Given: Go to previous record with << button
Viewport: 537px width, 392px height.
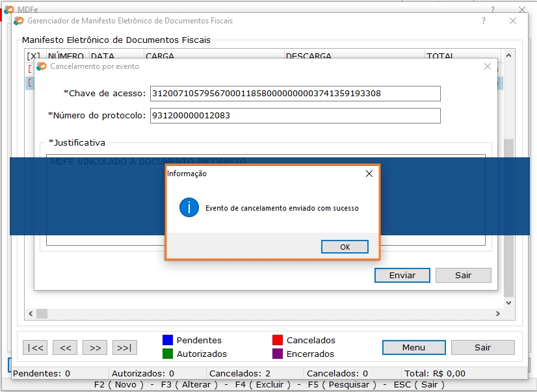Looking at the screenshot, I should tap(66, 348).
